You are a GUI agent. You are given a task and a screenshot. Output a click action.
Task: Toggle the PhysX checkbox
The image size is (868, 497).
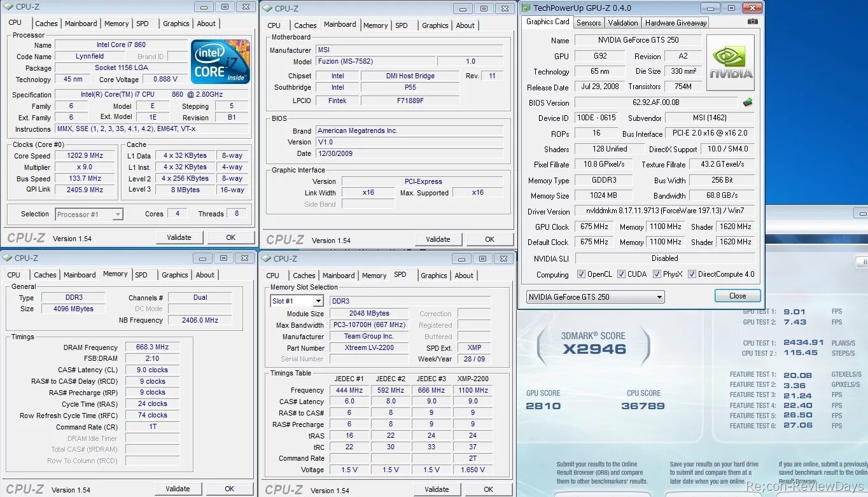point(657,274)
